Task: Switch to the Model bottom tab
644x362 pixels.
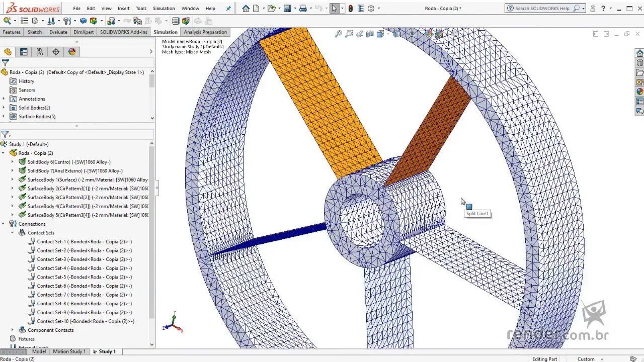Action: tap(39, 351)
